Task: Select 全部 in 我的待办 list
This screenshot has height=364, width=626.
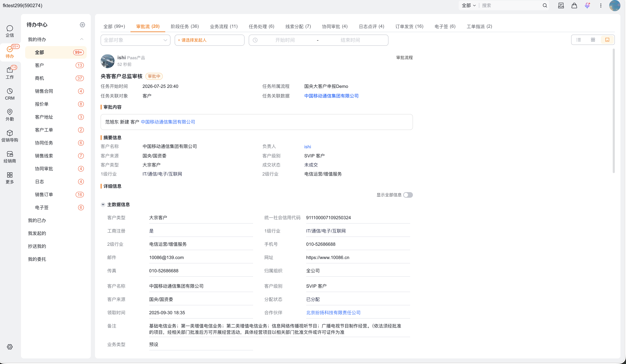Action: click(x=56, y=52)
